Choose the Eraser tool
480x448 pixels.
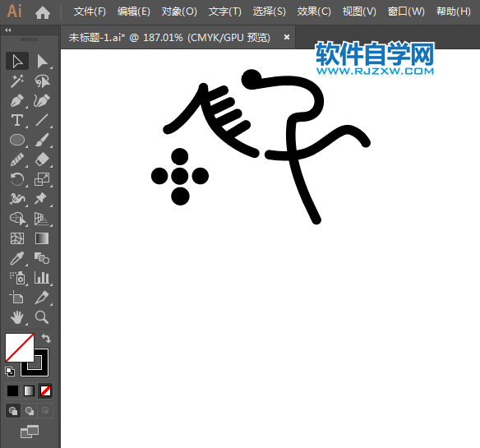pyautogui.click(x=42, y=159)
